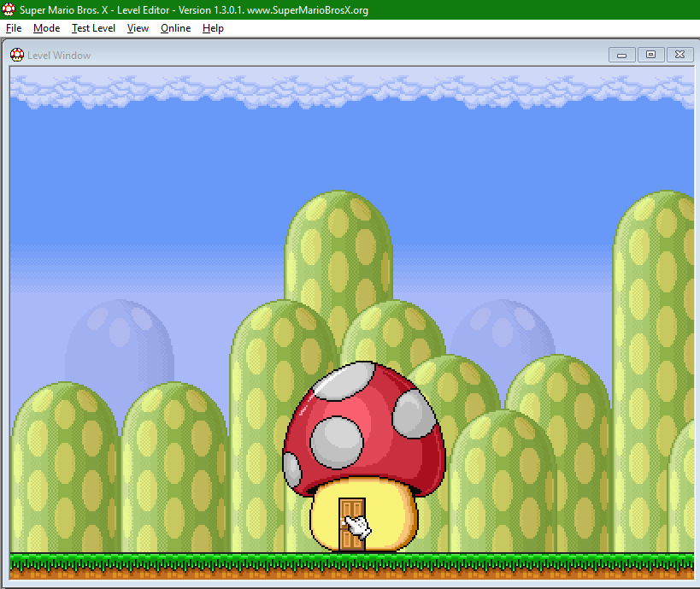The image size is (700, 589).
Task: Open the File menu
Action: coord(14,28)
